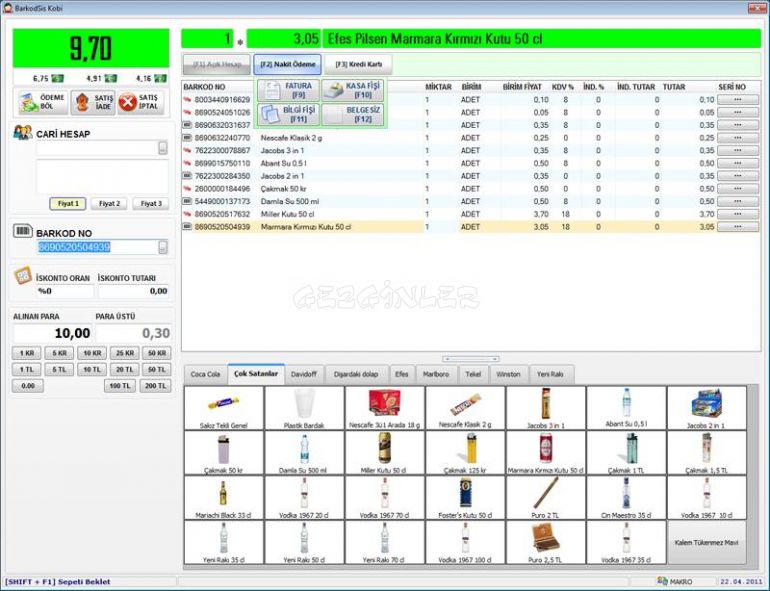Screen dimensions: 770x591
Task: Add Mariachi Black 33 cl product tile
Action: click(x=224, y=497)
